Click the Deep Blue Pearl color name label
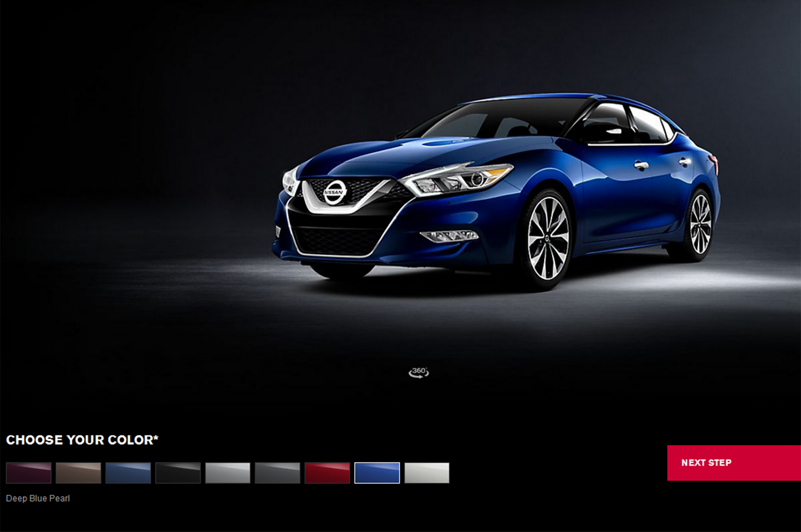The height and width of the screenshot is (532, 801). (x=38, y=498)
